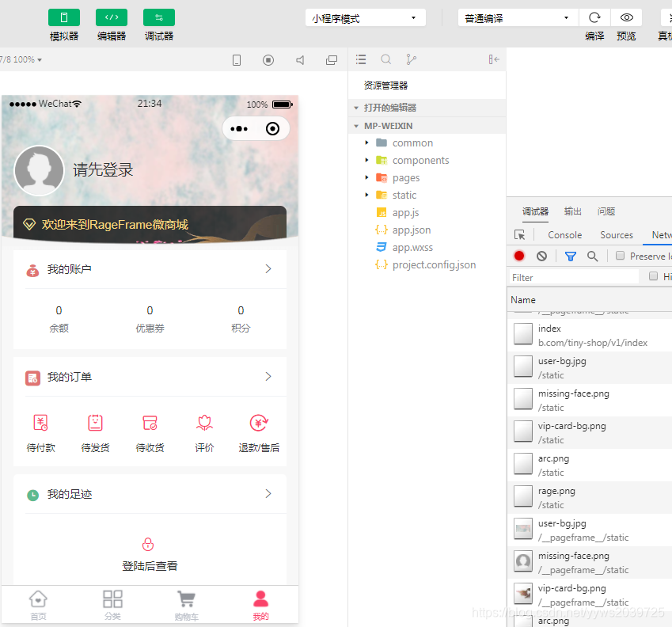Screen dimensions: 672x627
Task: Click the clear network log icon
Action: click(x=541, y=256)
